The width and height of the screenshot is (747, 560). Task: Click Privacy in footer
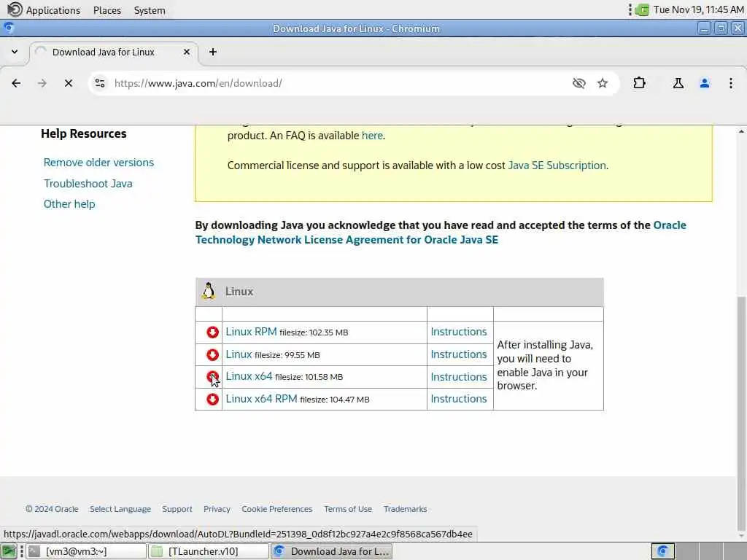(217, 509)
